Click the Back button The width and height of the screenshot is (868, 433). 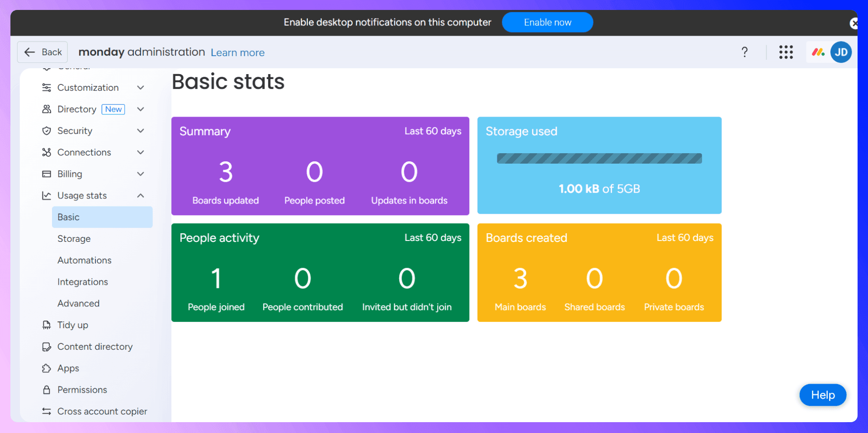42,52
